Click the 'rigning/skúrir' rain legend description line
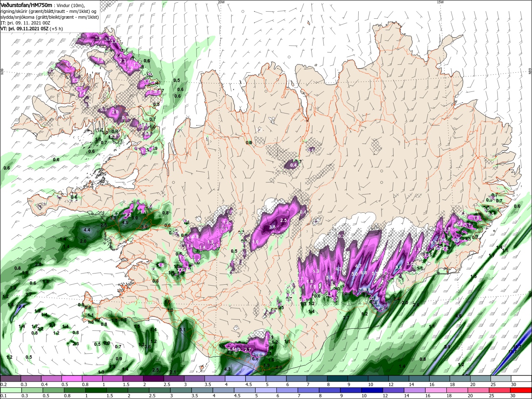The image size is (532, 399). (x=49, y=11)
